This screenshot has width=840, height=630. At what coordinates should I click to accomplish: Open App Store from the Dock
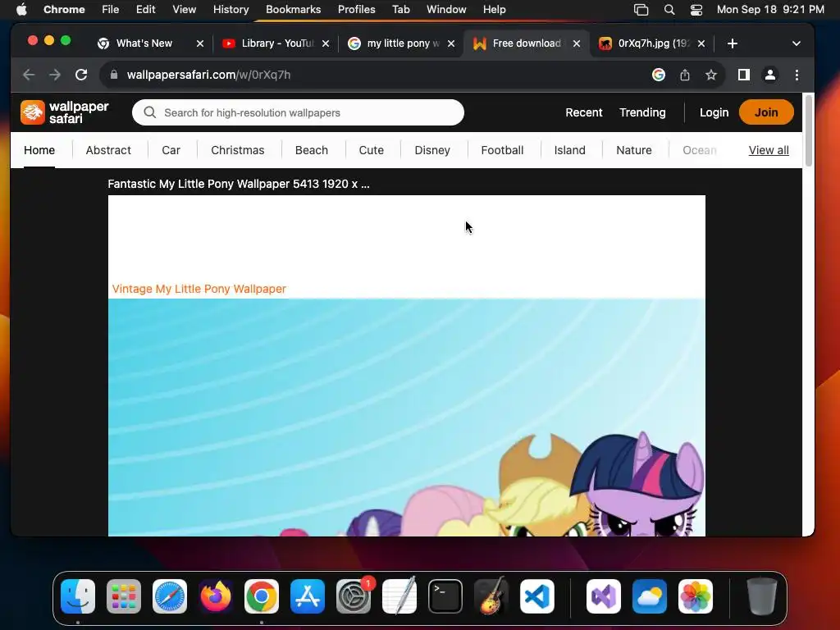(308, 596)
